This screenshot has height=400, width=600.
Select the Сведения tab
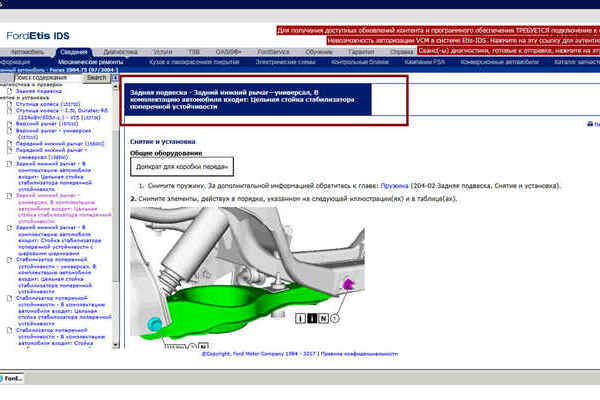[x=73, y=52]
